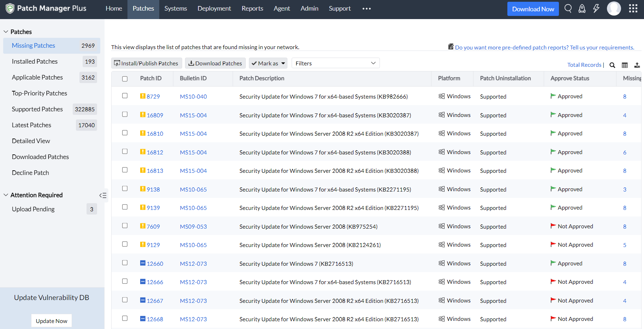Screen dimensions: 644x329
Task: Open the nine-dot apps grid icon
Action: point(633,8)
